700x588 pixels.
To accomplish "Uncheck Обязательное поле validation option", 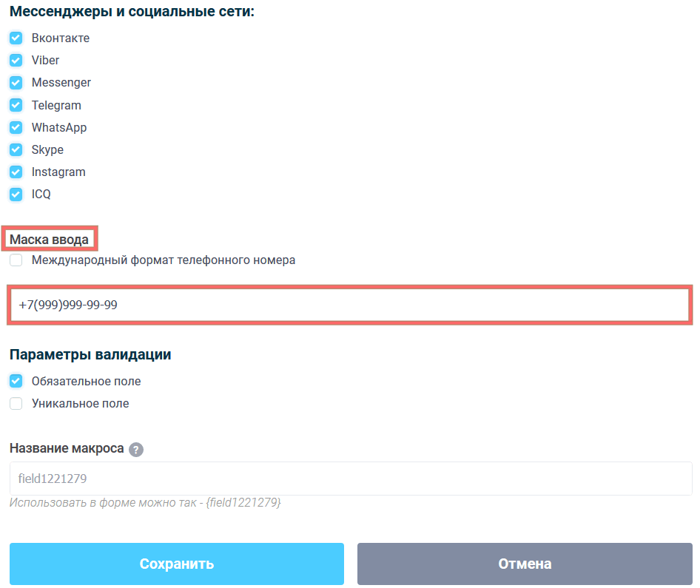I will (x=16, y=380).
